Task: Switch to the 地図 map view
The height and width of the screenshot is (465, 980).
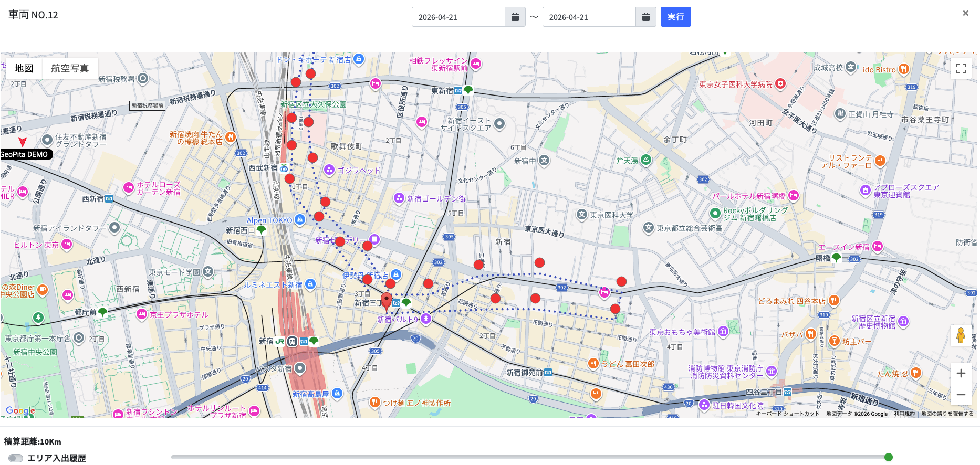Action: [x=24, y=68]
